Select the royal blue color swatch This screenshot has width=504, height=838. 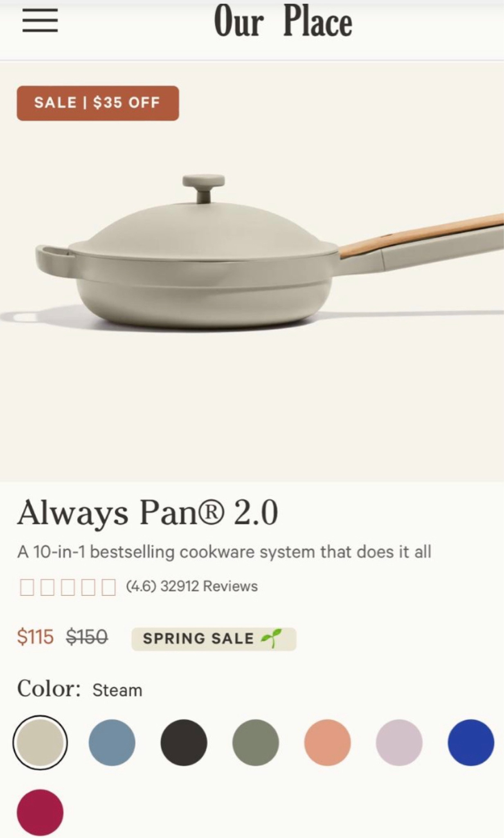coord(471,742)
